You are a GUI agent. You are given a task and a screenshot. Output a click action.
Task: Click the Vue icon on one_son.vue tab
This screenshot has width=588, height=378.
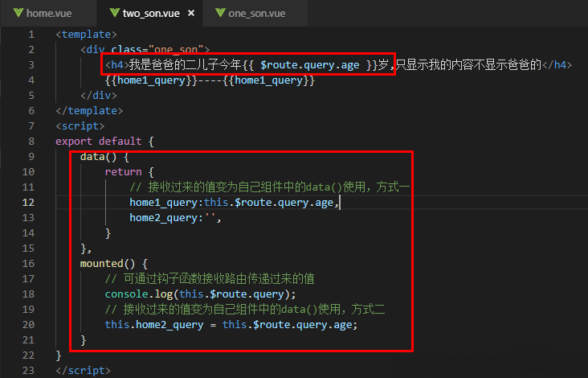tap(220, 13)
